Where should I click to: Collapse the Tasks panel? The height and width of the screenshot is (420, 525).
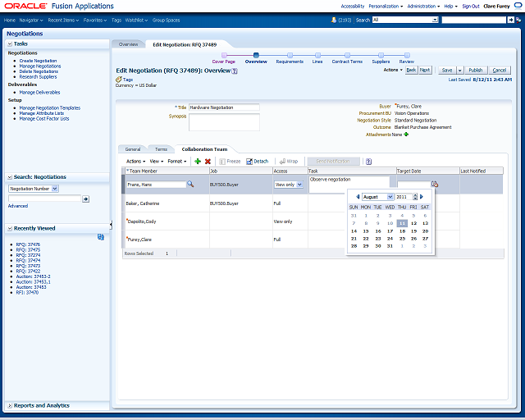10,43
